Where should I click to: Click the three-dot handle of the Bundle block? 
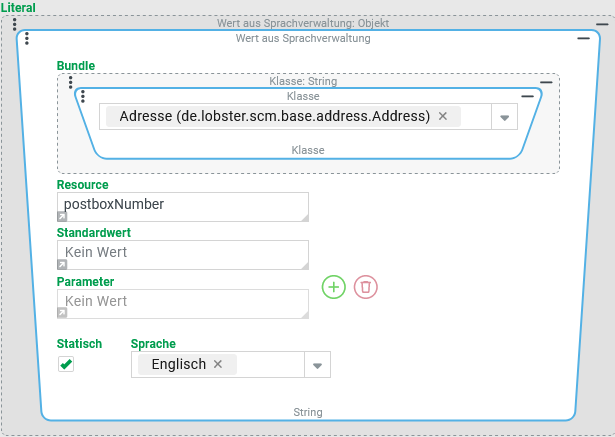click(x=70, y=83)
